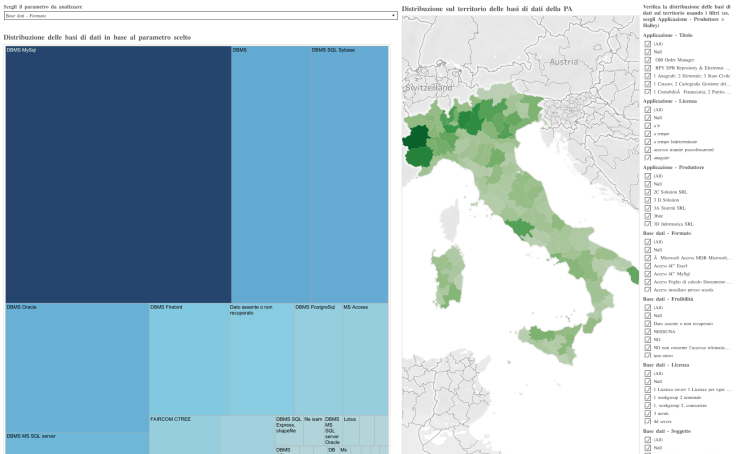Uncheck 2C Solution SRL producer filter
This screenshot has width=736, height=454.
(648, 192)
